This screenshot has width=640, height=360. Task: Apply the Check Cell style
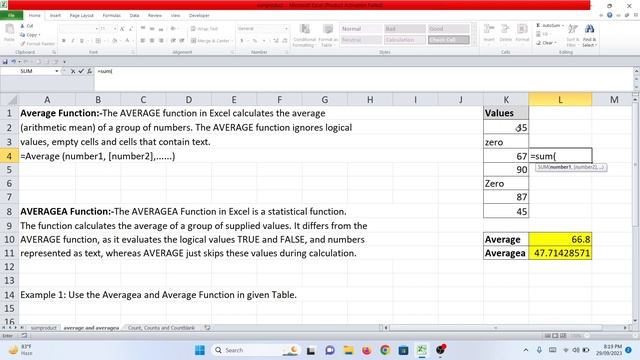coord(449,40)
